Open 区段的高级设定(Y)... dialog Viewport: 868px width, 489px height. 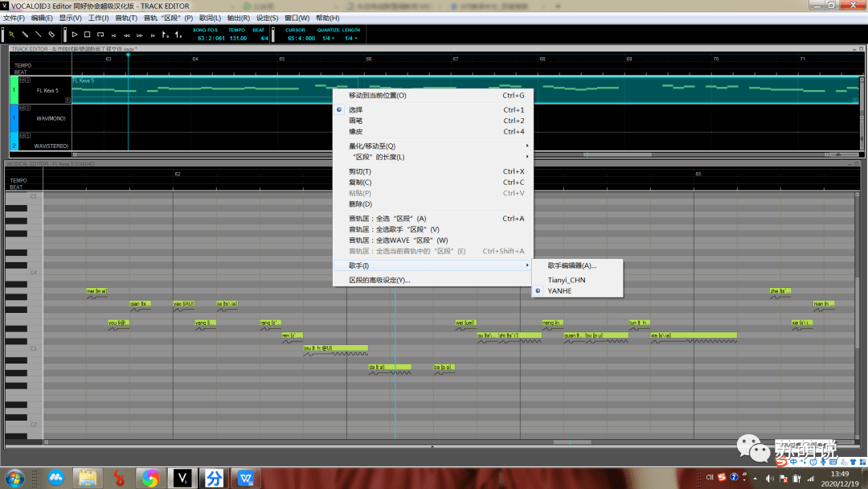coord(433,280)
